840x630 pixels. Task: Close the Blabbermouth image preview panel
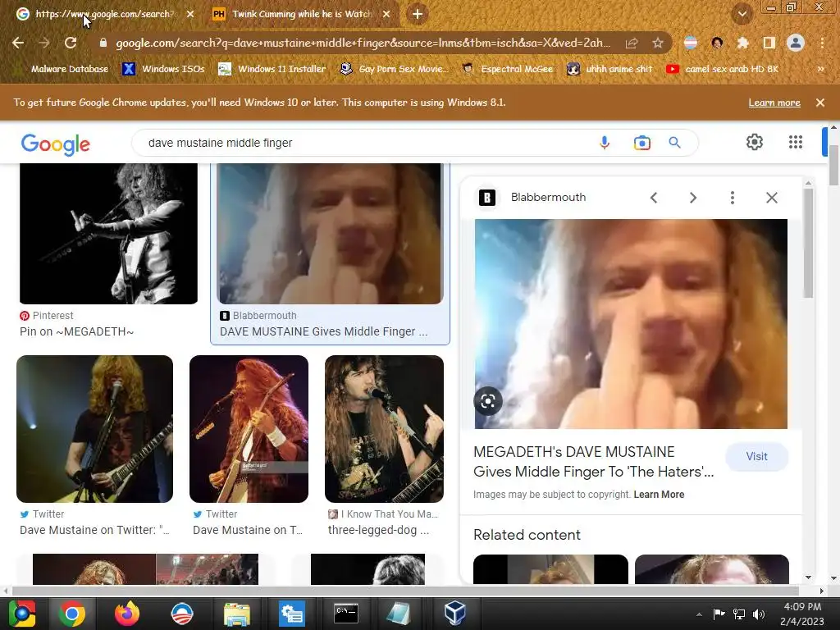(x=771, y=198)
